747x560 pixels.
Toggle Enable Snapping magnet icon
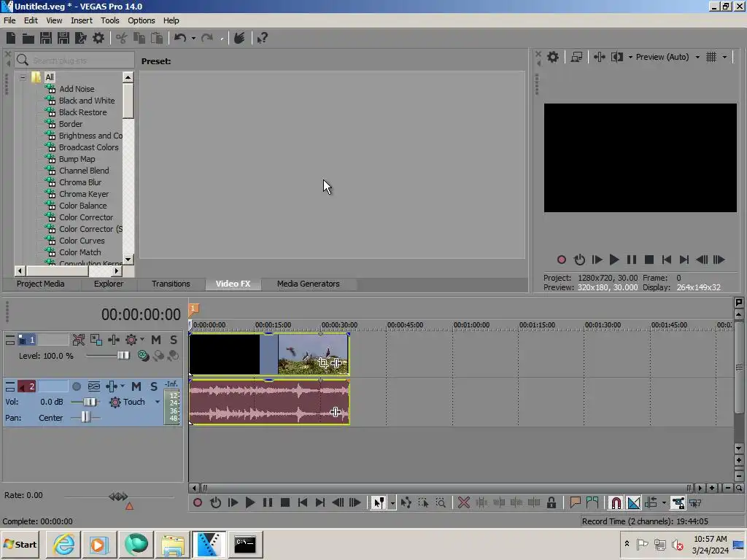pos(616,502)
